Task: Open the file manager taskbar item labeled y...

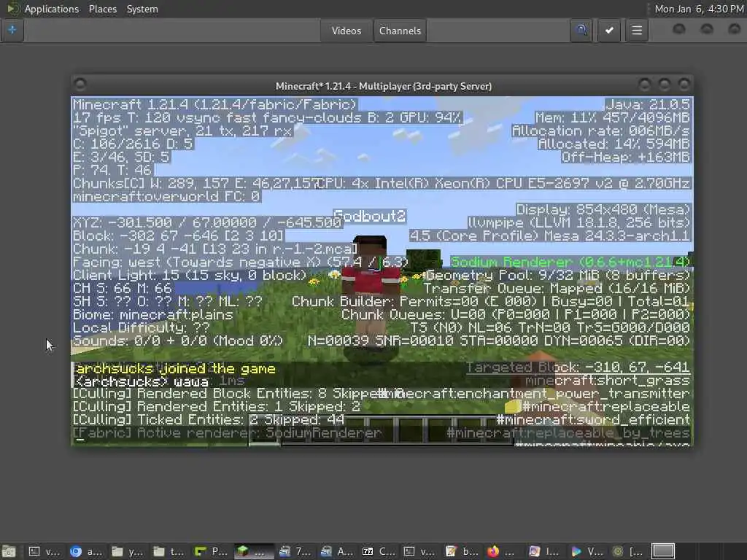Action: (x=127, y=551)
